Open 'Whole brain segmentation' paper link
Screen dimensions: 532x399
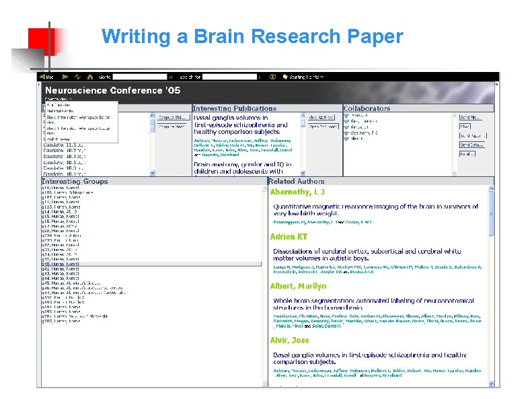point(373,304)
